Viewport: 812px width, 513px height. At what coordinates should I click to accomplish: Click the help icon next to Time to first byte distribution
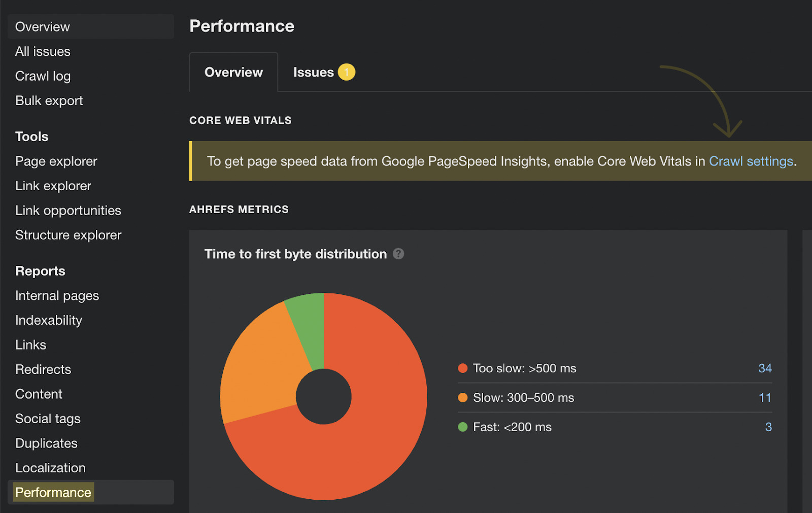point(399,254)
